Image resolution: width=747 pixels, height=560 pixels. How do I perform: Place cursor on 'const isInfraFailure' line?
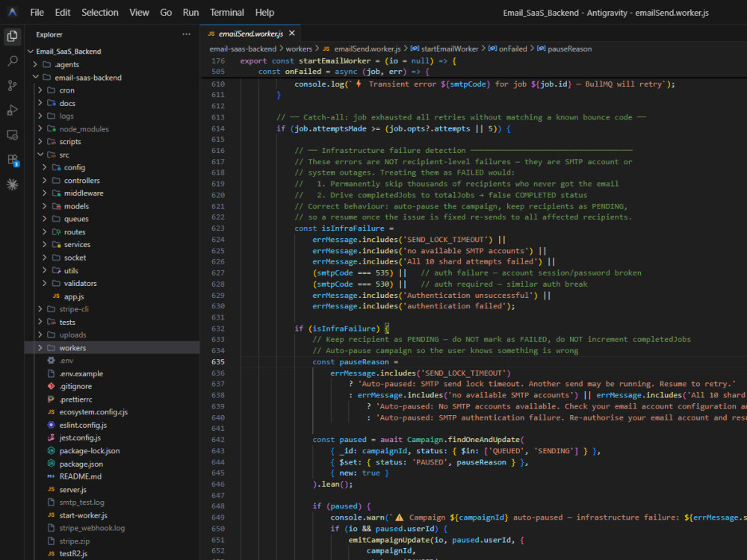[344, 228]
